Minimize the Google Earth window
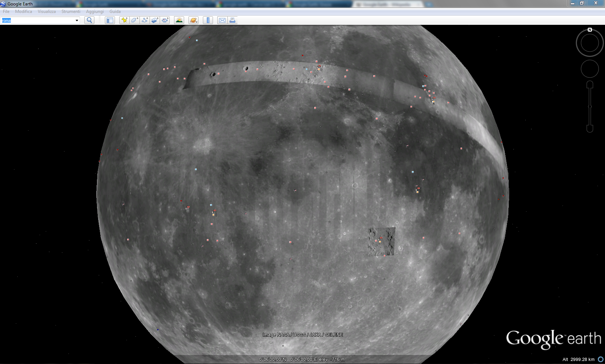 click(x=572, y=3)
